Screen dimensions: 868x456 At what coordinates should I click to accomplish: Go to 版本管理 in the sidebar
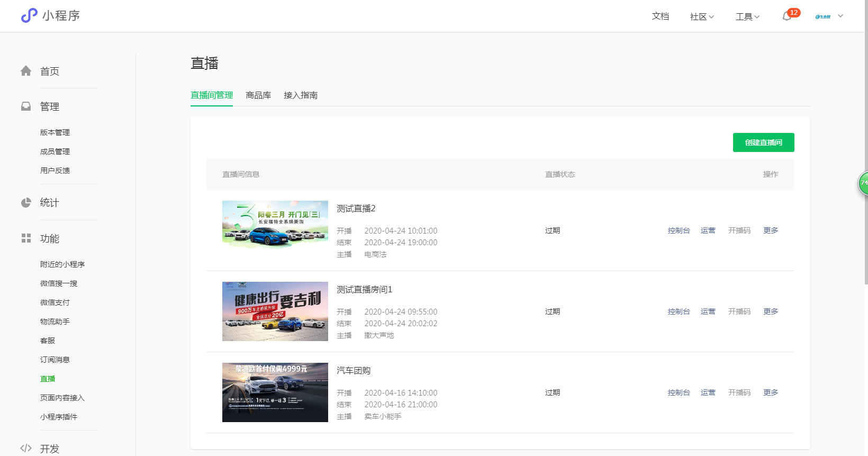pyautogui.click(x=55, y=132)
